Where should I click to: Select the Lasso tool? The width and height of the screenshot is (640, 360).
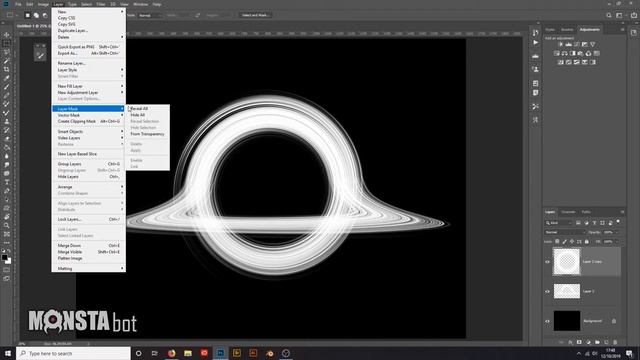click(7, 52)
